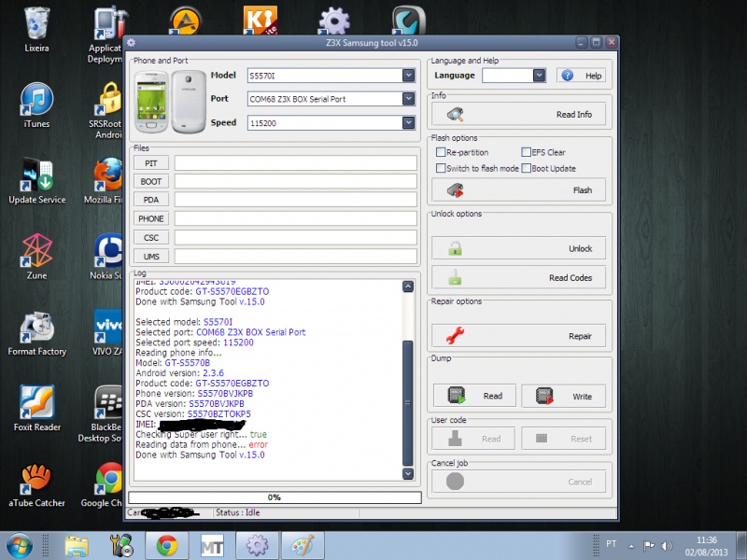Viewport: 747px width, 560px height.
Task: Click the User code Read button
Action: tap(473, 439)
